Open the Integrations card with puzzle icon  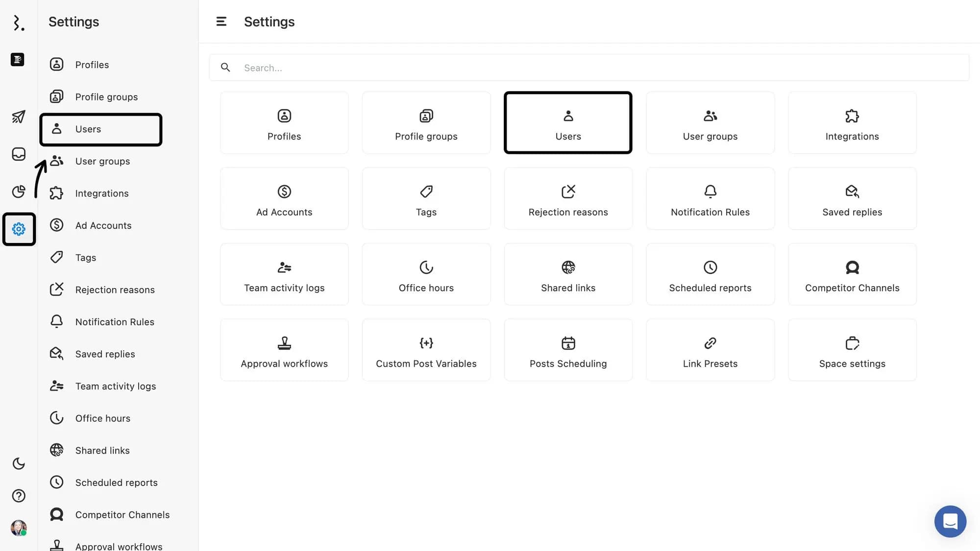852,122
